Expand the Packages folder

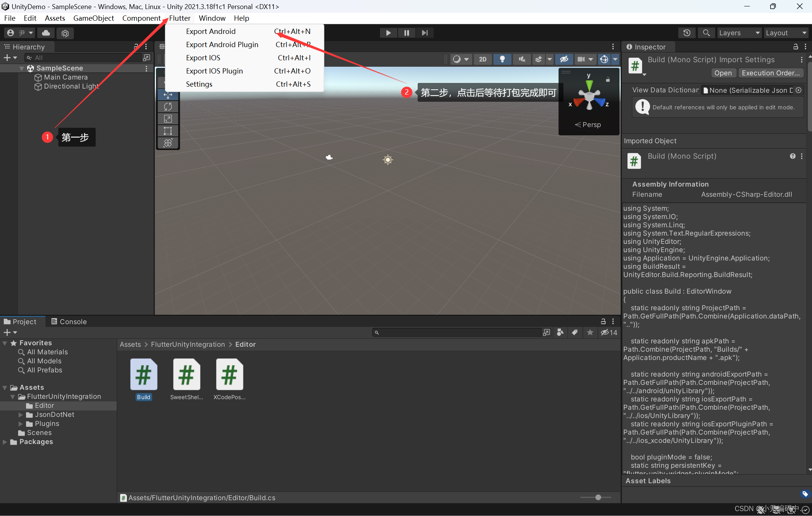click(x=5, y=442)
